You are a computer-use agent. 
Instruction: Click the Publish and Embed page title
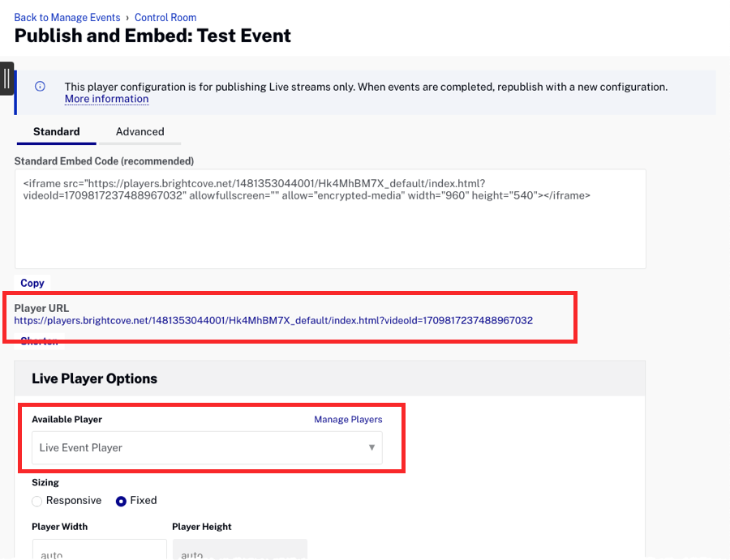click(x=152, y=36)
